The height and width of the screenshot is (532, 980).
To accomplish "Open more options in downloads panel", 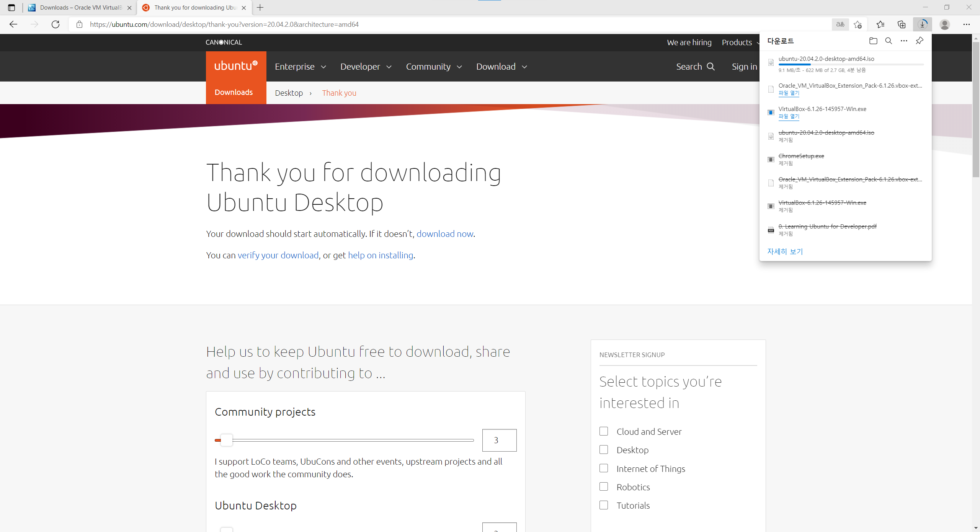I will tap(904, 41).
